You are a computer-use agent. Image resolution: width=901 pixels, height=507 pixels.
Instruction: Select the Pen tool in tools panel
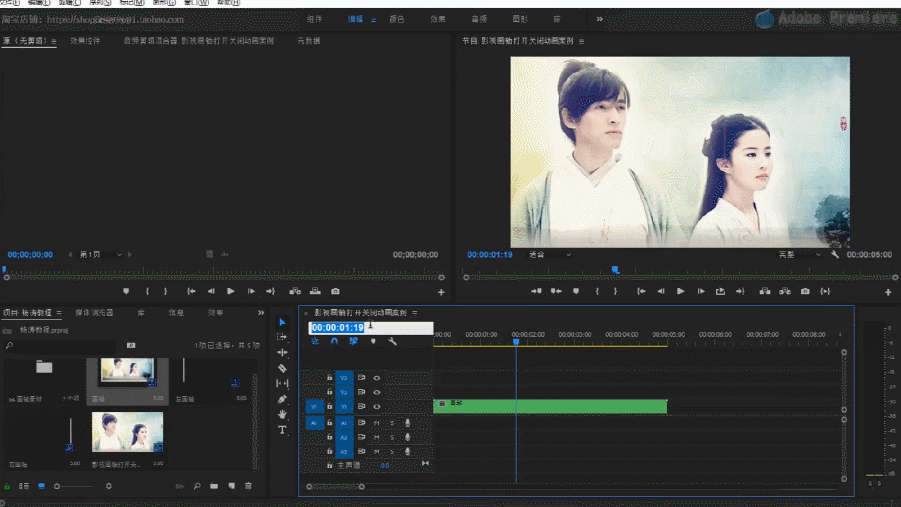point(282,399)
